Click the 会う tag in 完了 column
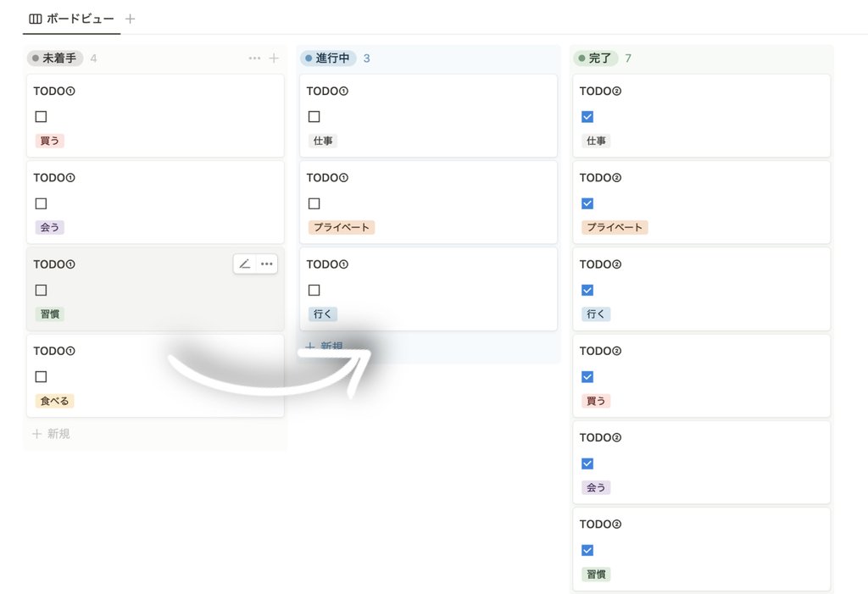868x594 pixels. click(596, 488)
